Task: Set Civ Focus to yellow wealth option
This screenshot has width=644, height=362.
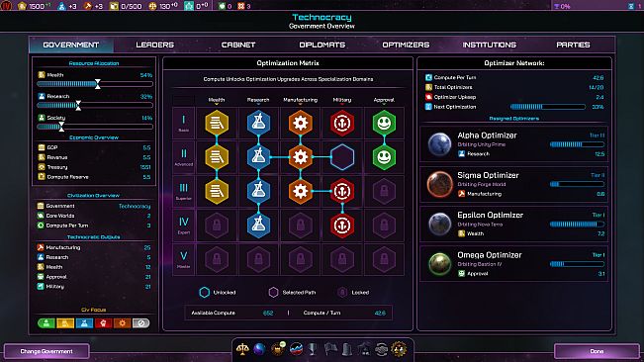Action: pos(65,323)
